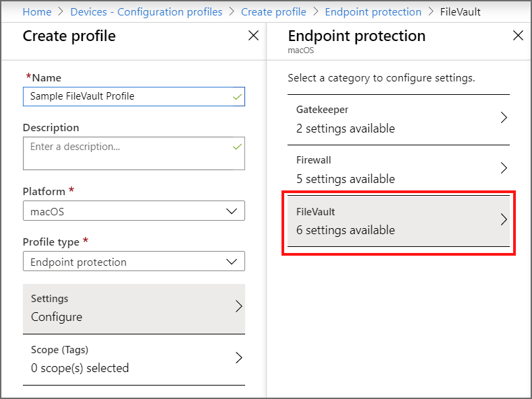This screenshot has width=532, height=399.
Task: Click the Settings Configure chevron
Action: point(238,307)
